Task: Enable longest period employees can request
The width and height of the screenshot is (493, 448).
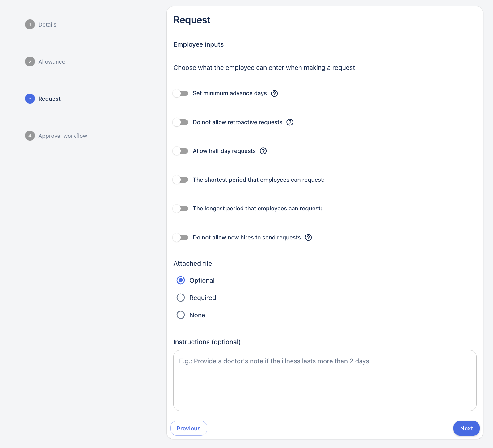Action: (x=180, y=209)
